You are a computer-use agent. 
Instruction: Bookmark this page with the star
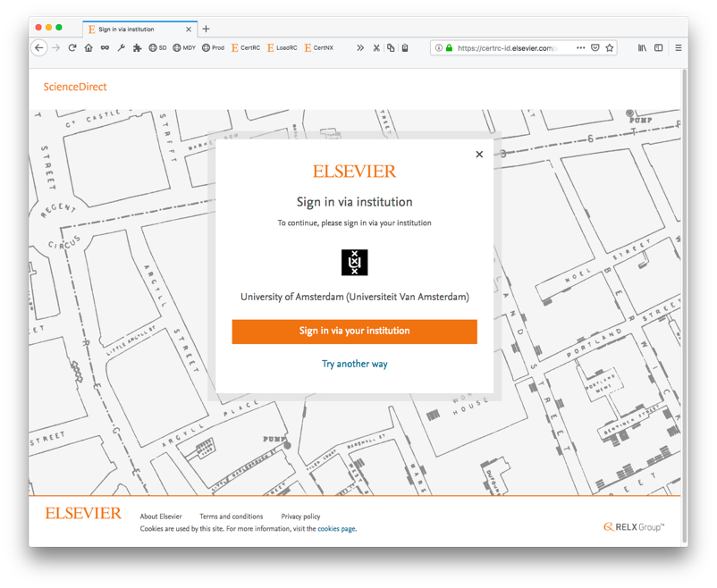[x=610, y=47]
